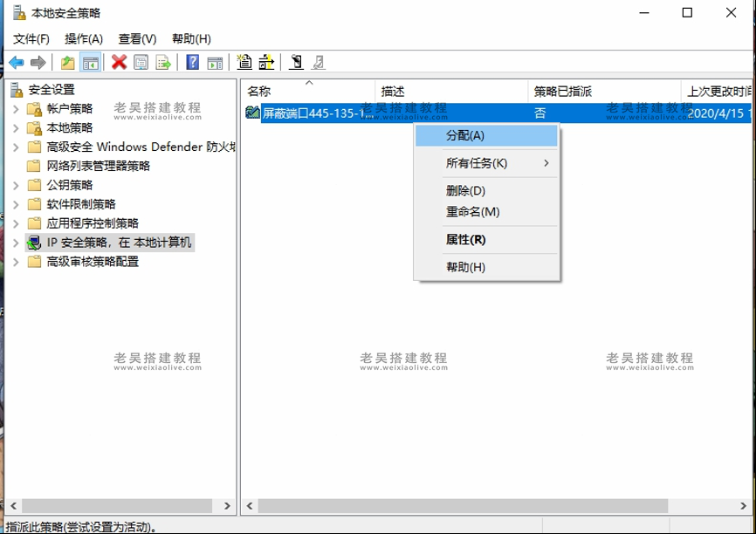The image size is (756, 534).
Task: Expand the IP 安全策略 tree node
Action: [x=16, y=243]
